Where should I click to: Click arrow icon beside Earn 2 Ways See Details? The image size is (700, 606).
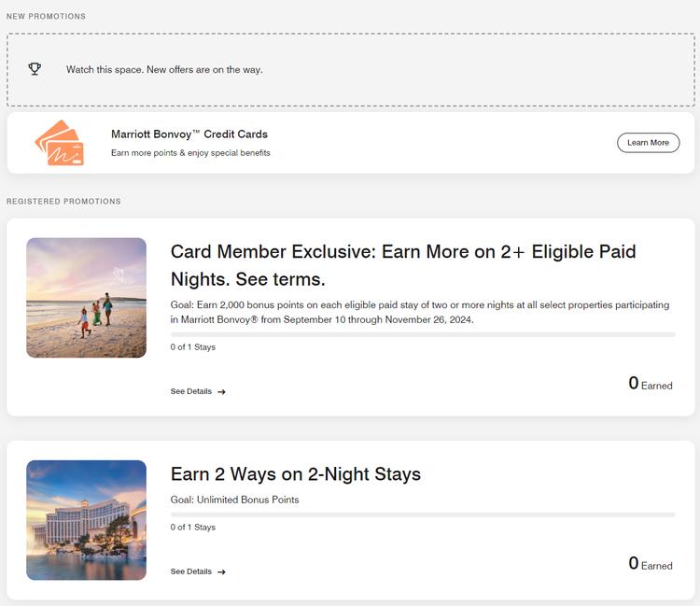222,572
